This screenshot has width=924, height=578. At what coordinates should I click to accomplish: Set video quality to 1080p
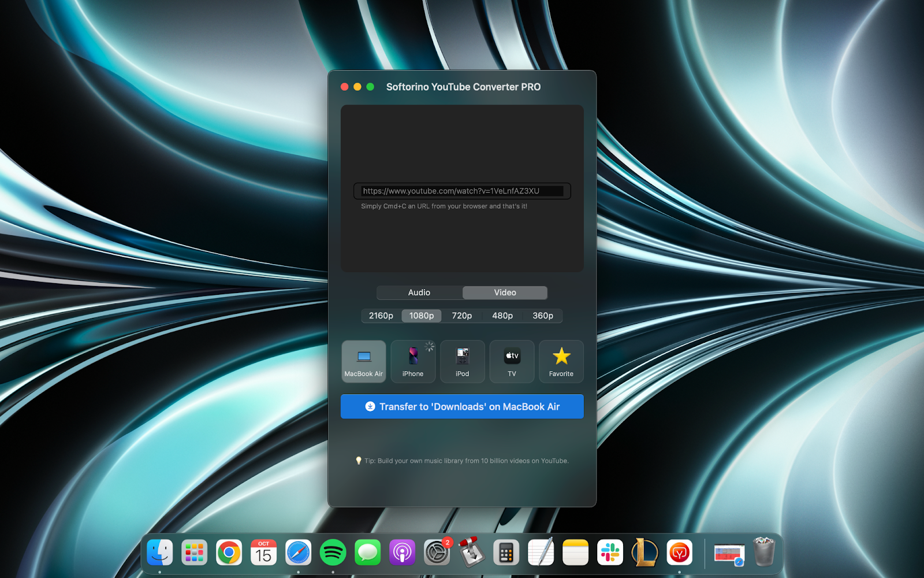pyautogui.click(x=422, y=316)
